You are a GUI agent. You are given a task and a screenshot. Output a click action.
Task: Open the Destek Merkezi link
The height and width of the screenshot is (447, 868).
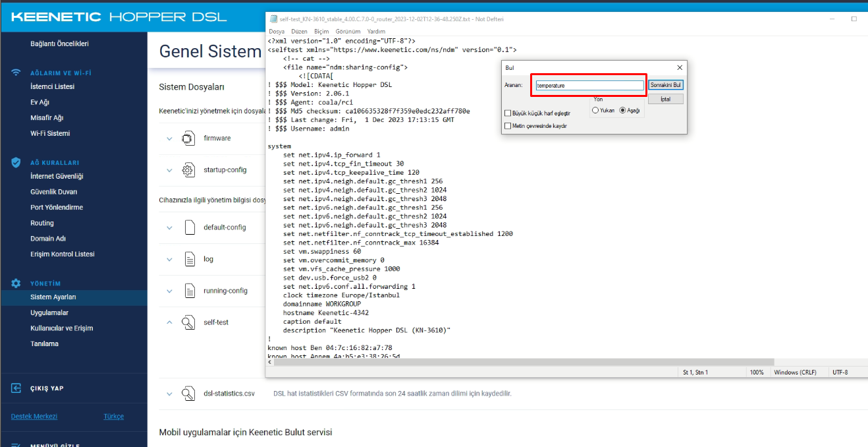(34, 416)
